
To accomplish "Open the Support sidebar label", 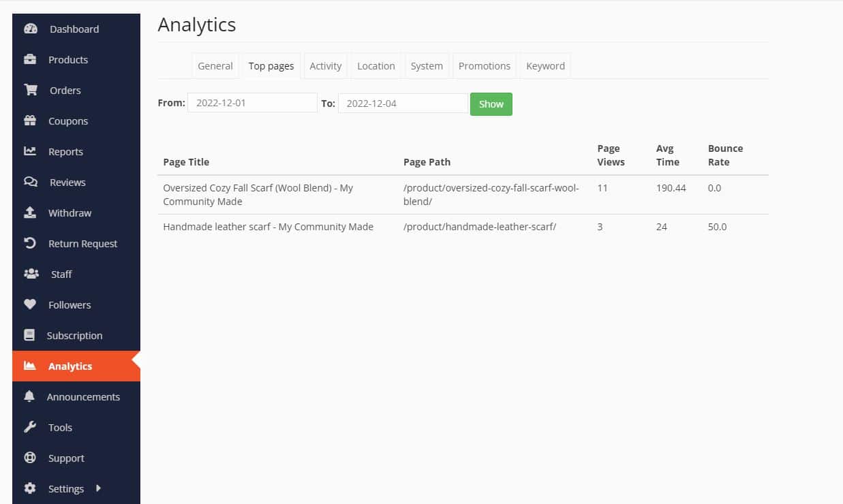I will (x=66, y=458).
